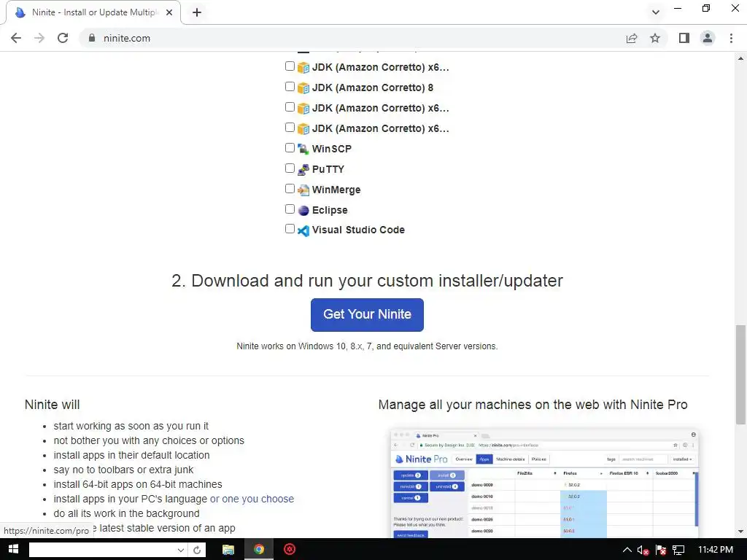This screenshot has width=747, height=560.
Task: Click the PuTTY app icon
Action: coord(303,169)
